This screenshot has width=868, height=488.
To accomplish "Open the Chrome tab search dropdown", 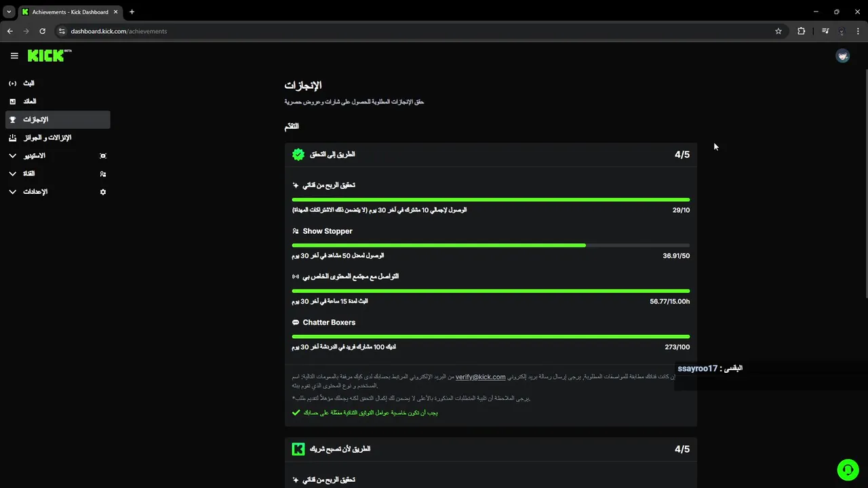I will point(9,12).
